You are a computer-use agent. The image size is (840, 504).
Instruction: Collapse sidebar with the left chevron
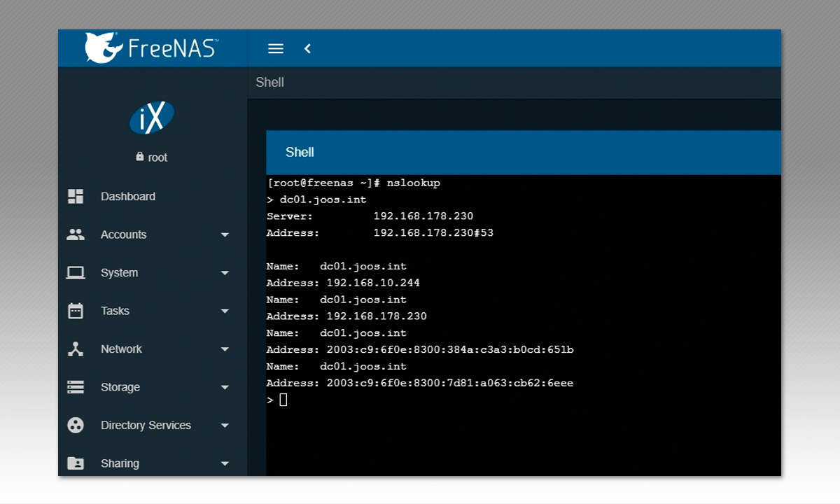[307, 48]
